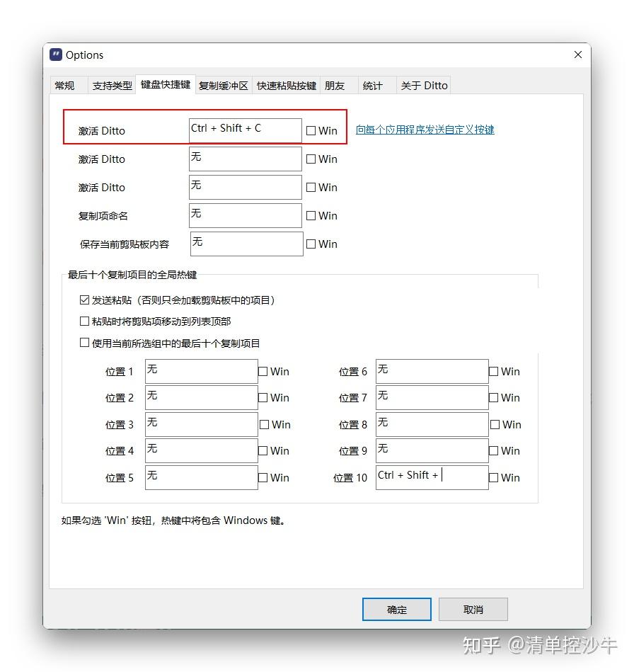Toggle Win for 位置 6
The width and height of the screenshot is (634, 672).
click(493, 372)
